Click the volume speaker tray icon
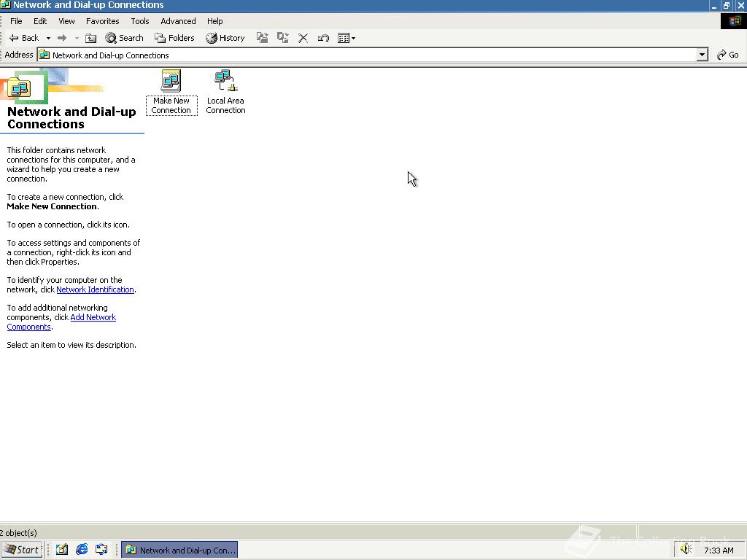Viewport: 747px width, 560px height. point(686,549)
